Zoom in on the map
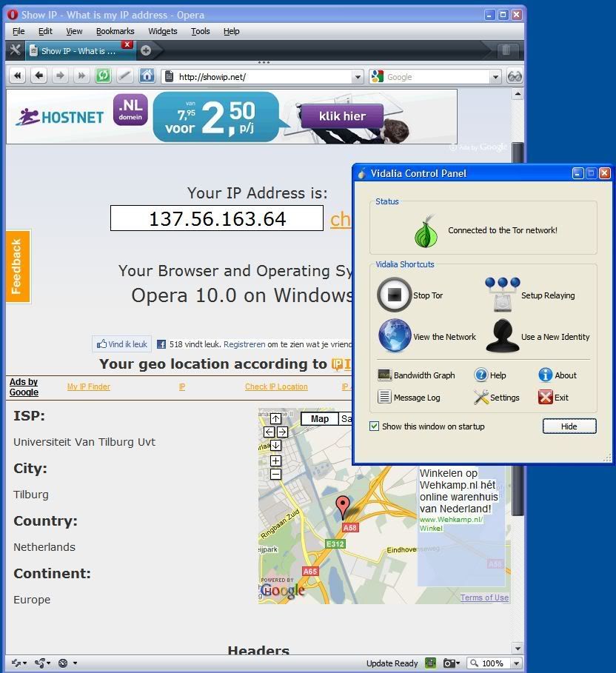The width and height of the screenshot is (616, 673). point(275,461)
